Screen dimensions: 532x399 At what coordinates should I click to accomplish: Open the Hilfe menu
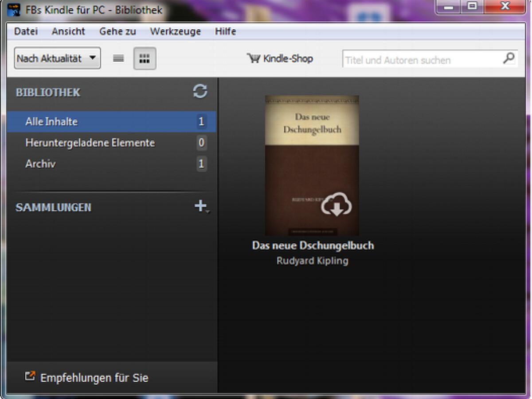(x=225, y=31)
